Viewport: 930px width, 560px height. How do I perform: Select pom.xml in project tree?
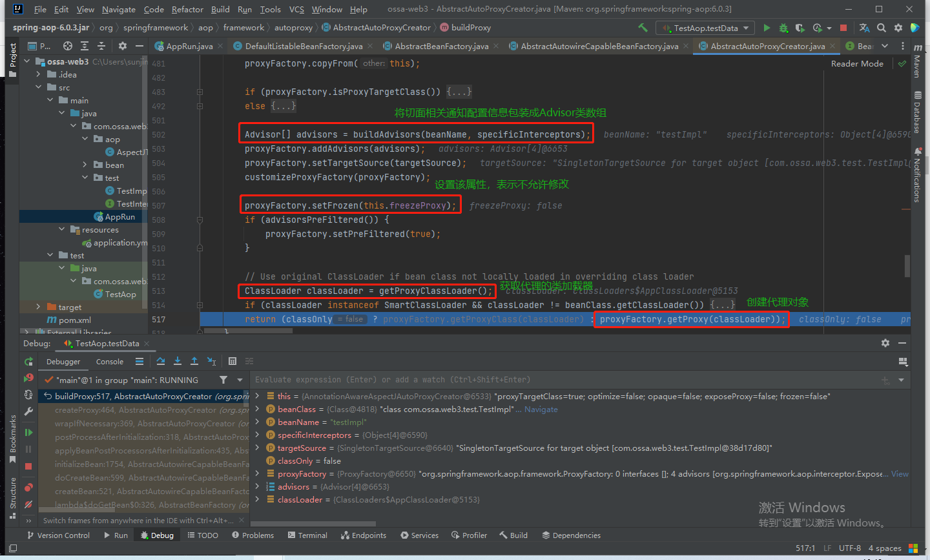(75, 320)
